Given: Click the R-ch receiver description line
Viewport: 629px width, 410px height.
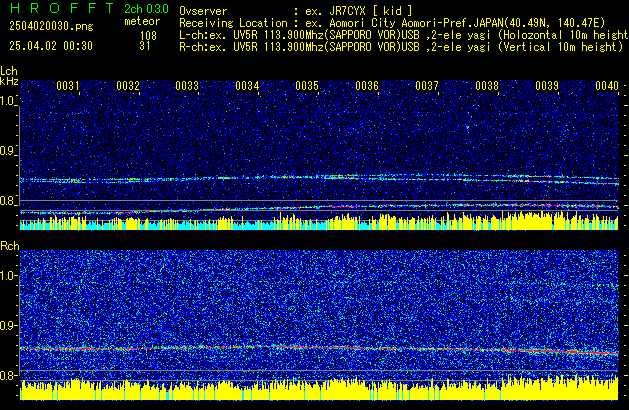Looking at the screenshot, I should pyautogui.click(x=401, y=47).
